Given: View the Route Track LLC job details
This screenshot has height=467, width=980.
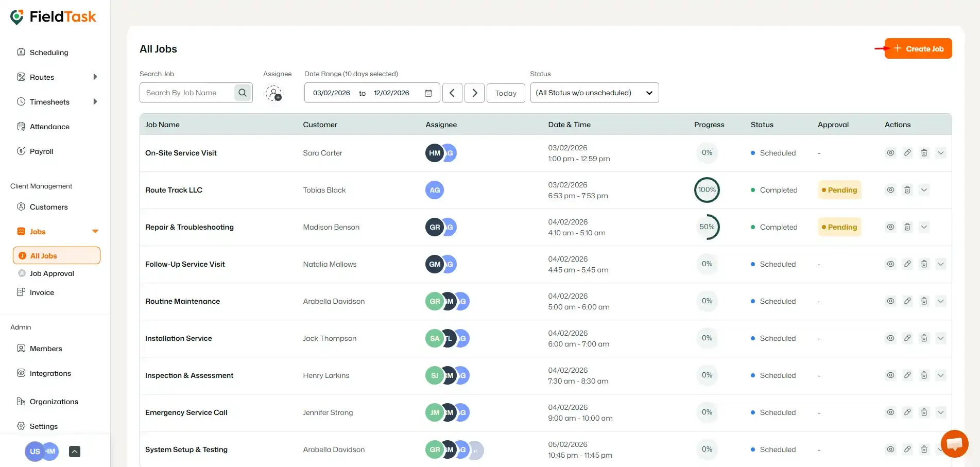Looking at the screenshot, I should (x=890, y=190).
